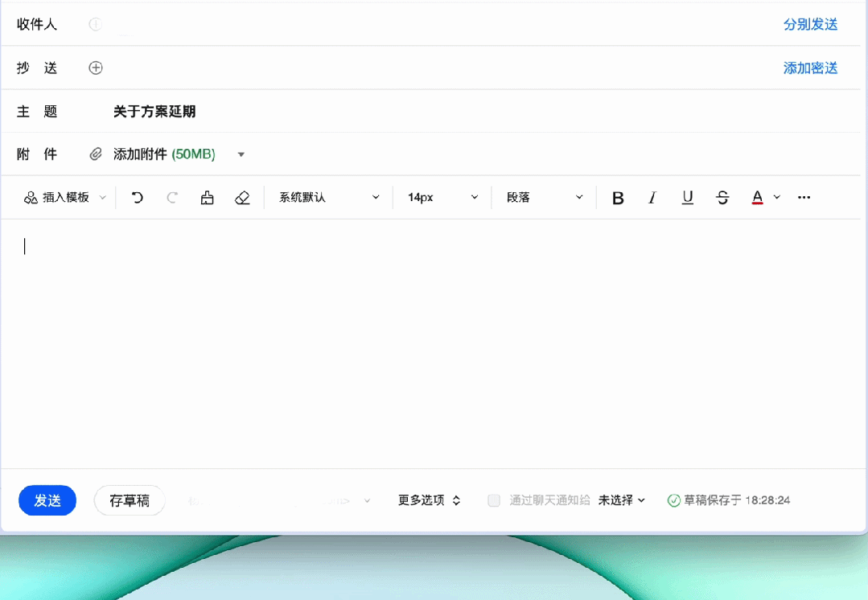Toggle italic formatting
The width and height of the screenshot is (868, 600).
(x=652, y=198)
